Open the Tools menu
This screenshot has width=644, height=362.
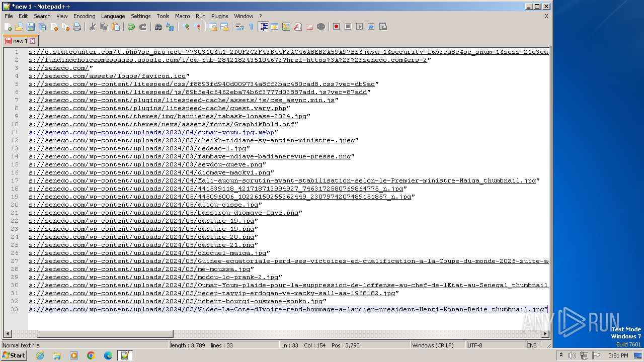point(163,16)
